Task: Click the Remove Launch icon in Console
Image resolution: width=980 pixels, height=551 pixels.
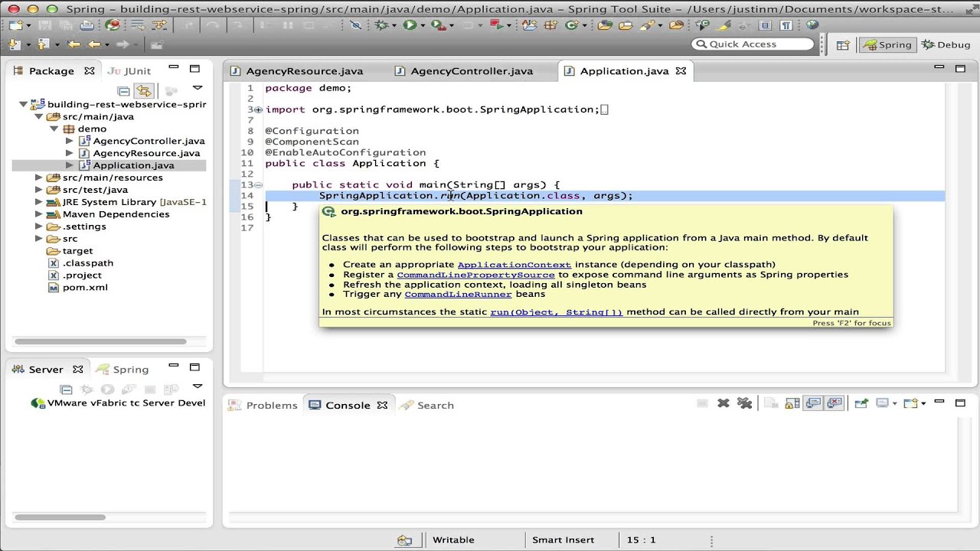Action: (x=723, y=403)
